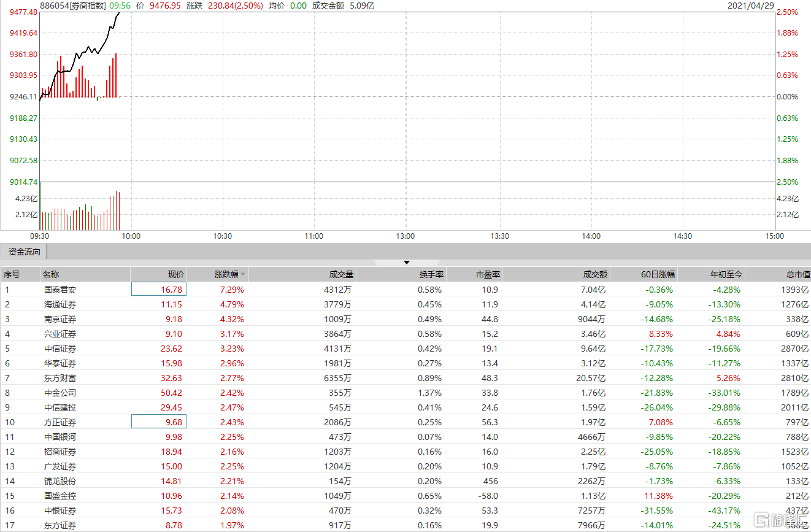Click the highlighted price cell 9.68
811x532 pixels.
159,422
